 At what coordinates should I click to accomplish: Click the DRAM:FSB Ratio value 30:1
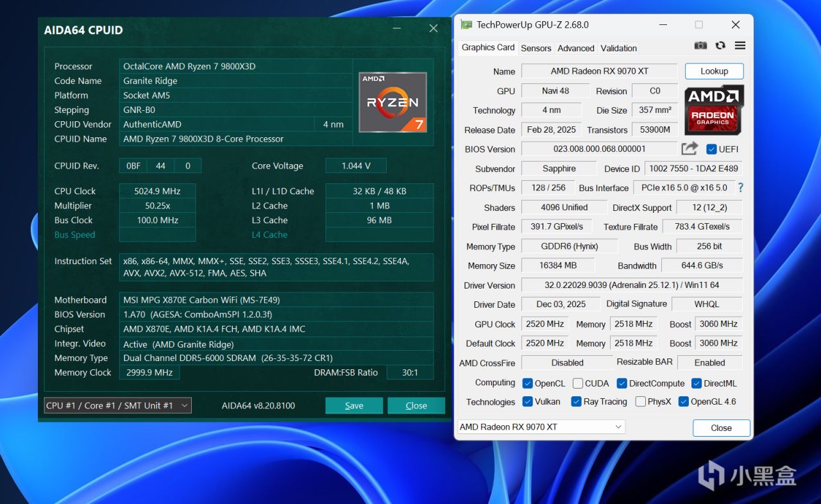point(410,373)
